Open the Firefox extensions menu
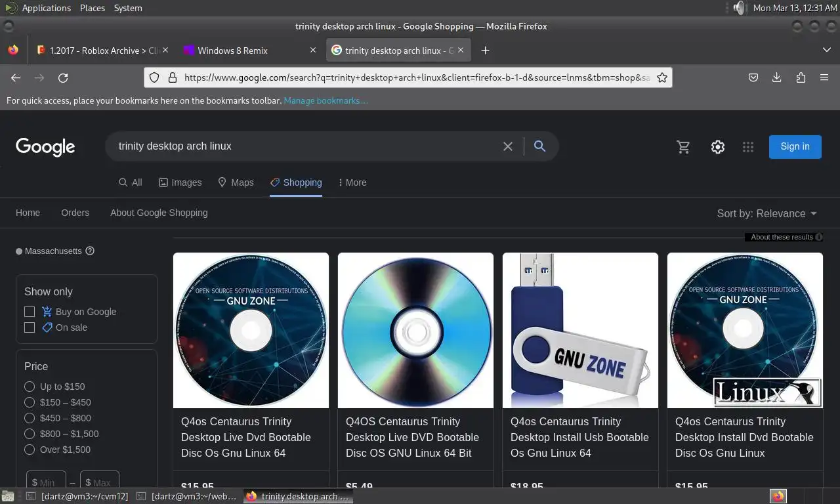The height and width of the screenshot is (504, 840). (801, 77)
